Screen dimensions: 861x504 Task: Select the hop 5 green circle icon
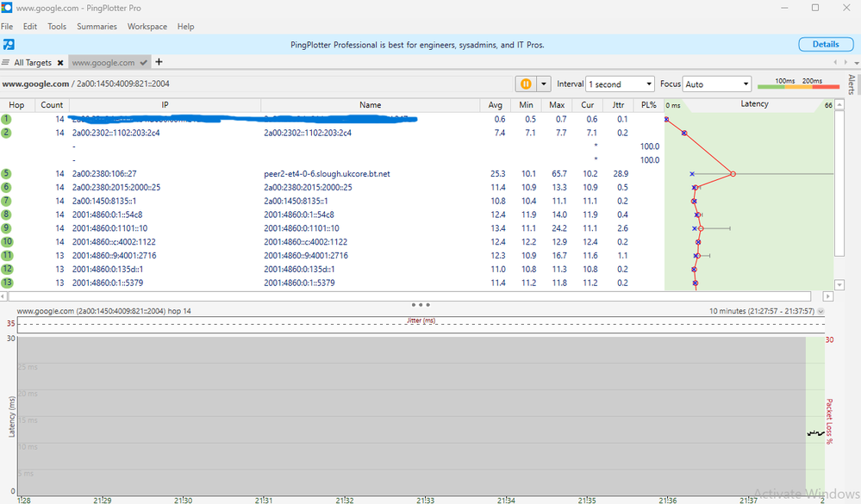[x=7, y=174]
